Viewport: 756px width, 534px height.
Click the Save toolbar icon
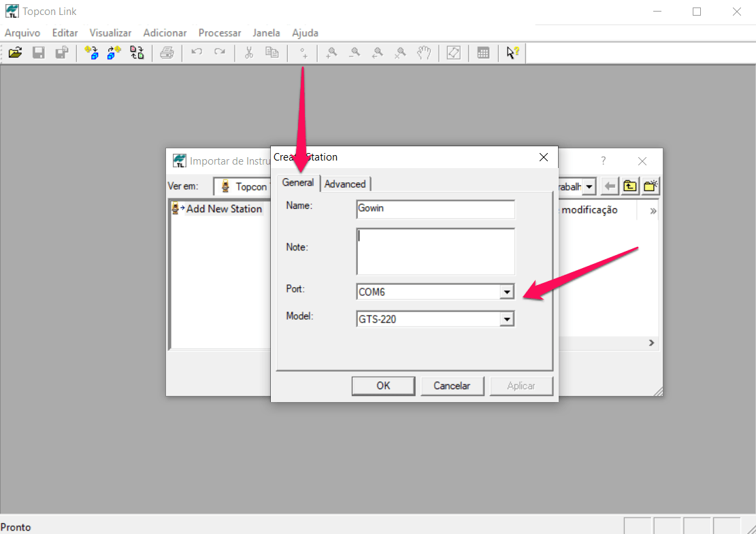coord(39,52)
